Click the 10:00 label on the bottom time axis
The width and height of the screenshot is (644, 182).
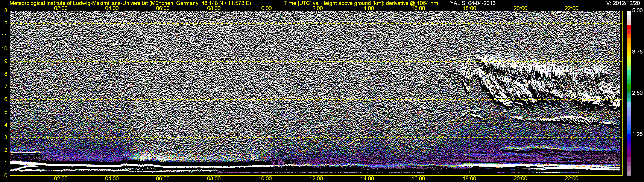pos(265,179)
